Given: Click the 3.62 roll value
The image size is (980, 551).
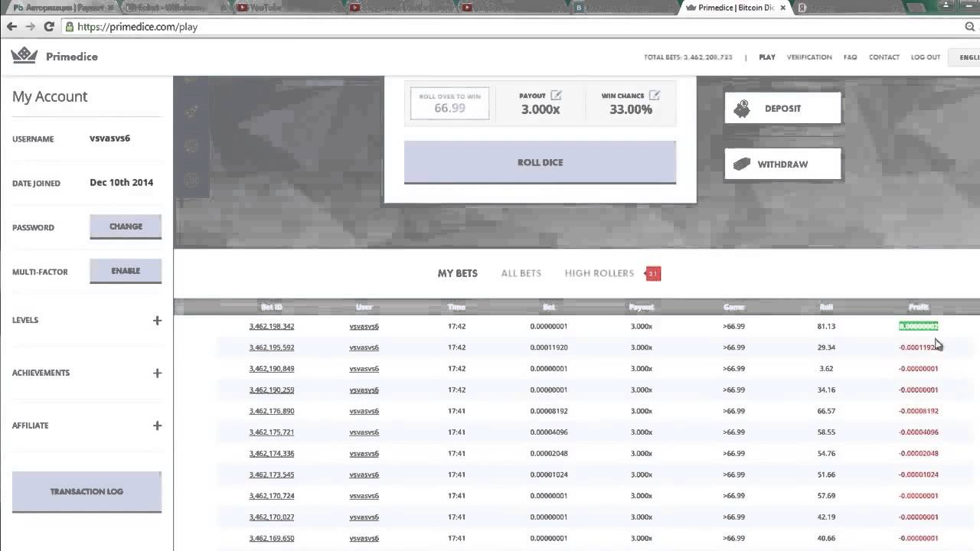Looking at the screenshot, I should 826,369.
